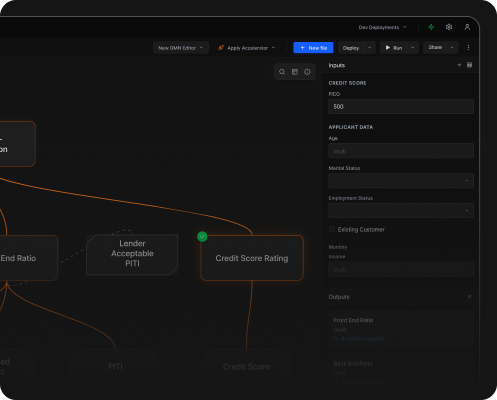Click the canvas info circle icon
This screenshot has height=400, width=497.
coord(307,72)
